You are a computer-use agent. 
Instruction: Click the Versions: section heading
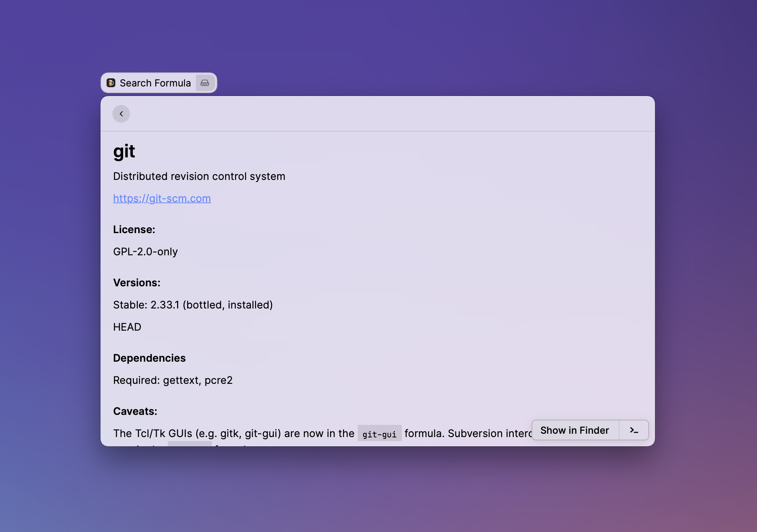tap(137, 283)
